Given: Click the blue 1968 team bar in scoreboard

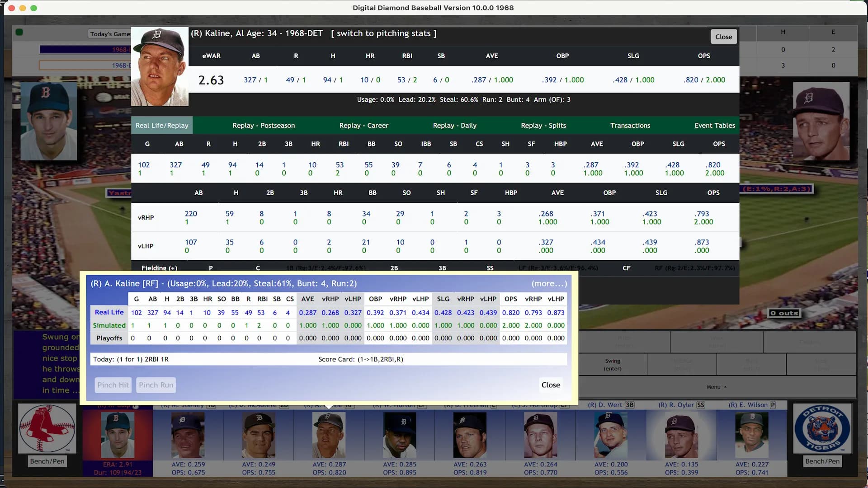Looking at the screenshot, I should click(x=85, y=49).
